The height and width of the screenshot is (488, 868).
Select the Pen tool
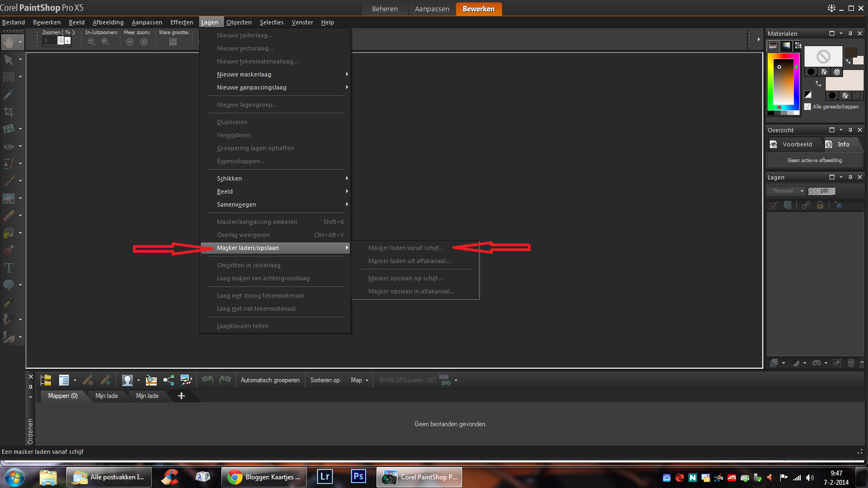pyautogui.click(x=8, y=303)
